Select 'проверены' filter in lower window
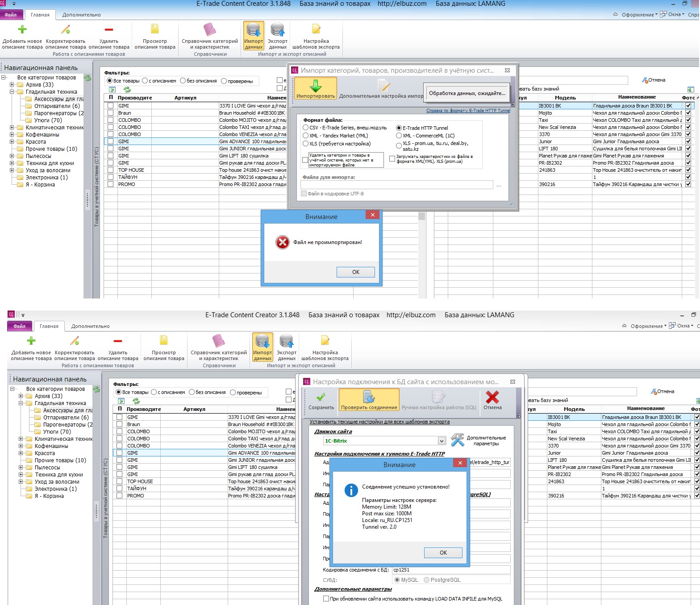Screen dimensions: 700x605 233,392
